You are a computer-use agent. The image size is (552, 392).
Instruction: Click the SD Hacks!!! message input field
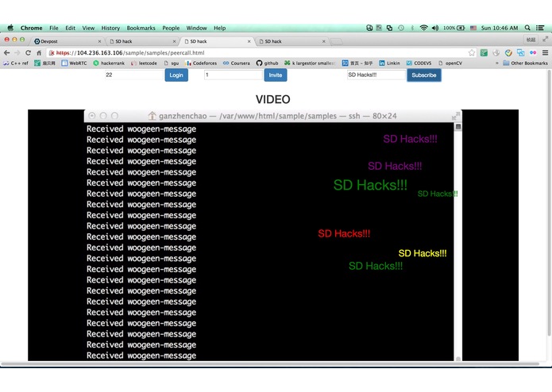[376, 75]
